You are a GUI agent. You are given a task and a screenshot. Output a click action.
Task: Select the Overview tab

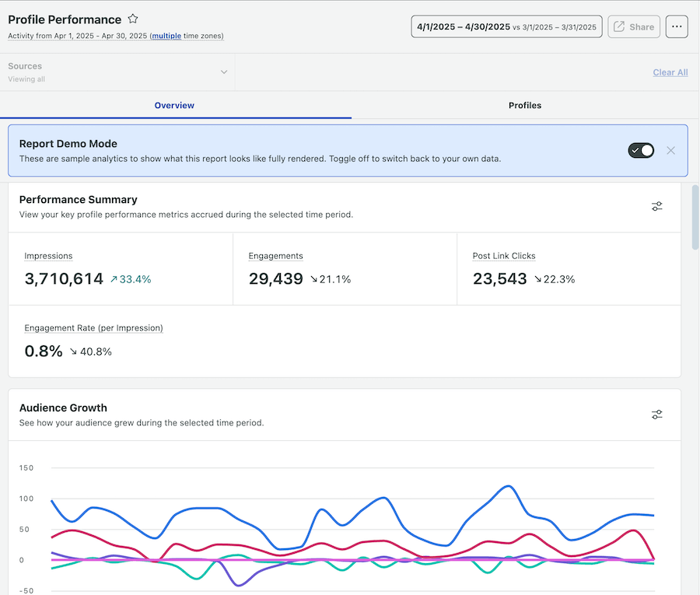click(174, 105)
